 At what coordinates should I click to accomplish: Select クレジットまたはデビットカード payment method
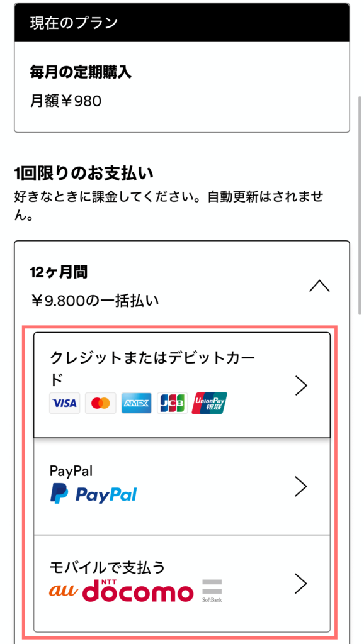tap(182, 385)
